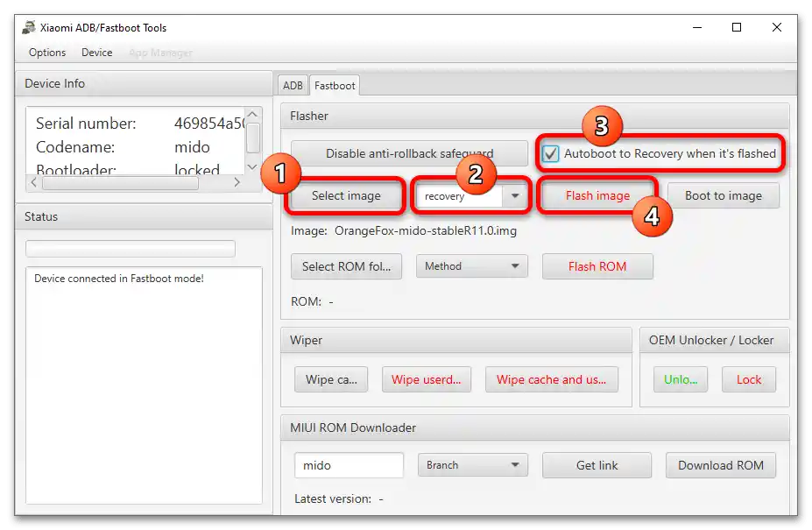Click the Download ROM button
This screenshot has height=530, width=812.
pyautogui.click(x=720, y=465)
